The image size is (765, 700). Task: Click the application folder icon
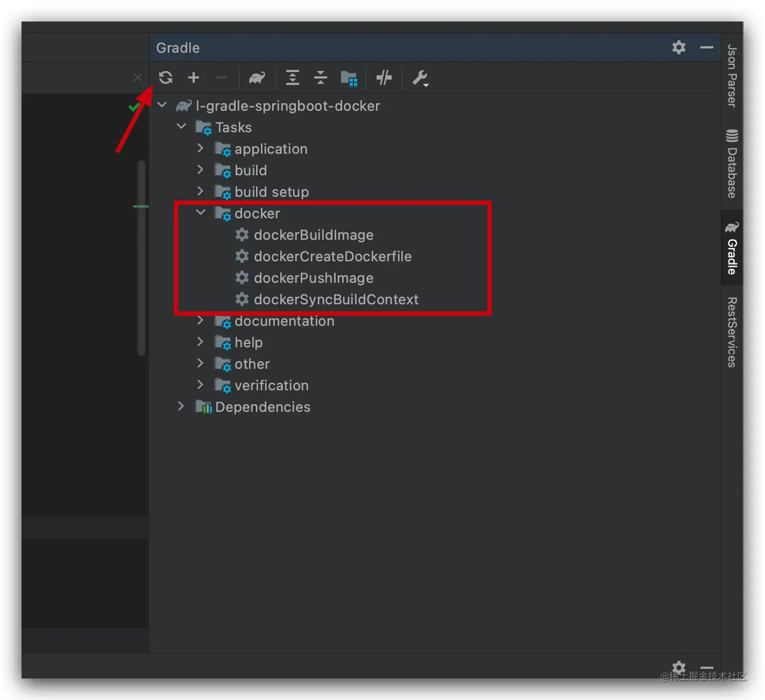223,149
